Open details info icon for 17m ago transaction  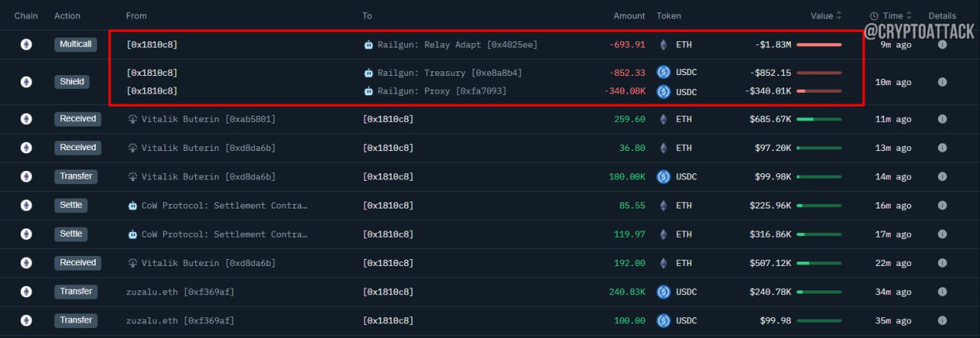click(942, 234)
